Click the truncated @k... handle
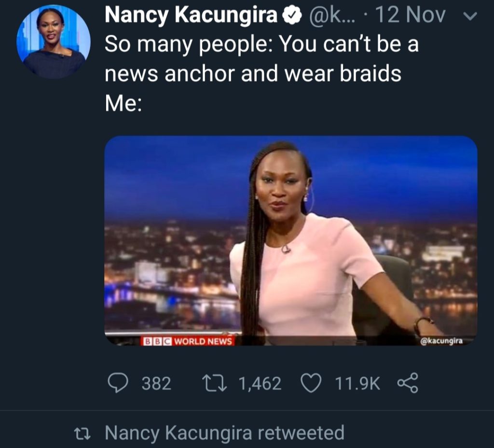Screen dimensions: 494x448 coord(332,15)
